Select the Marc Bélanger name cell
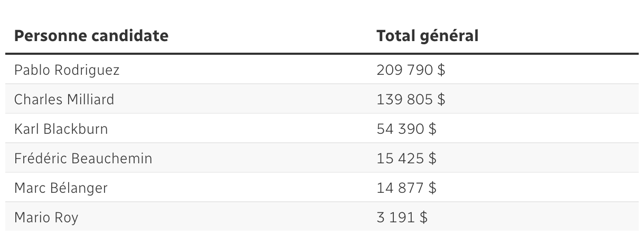Viewport: 644px width, 236px height. point(61,188)
